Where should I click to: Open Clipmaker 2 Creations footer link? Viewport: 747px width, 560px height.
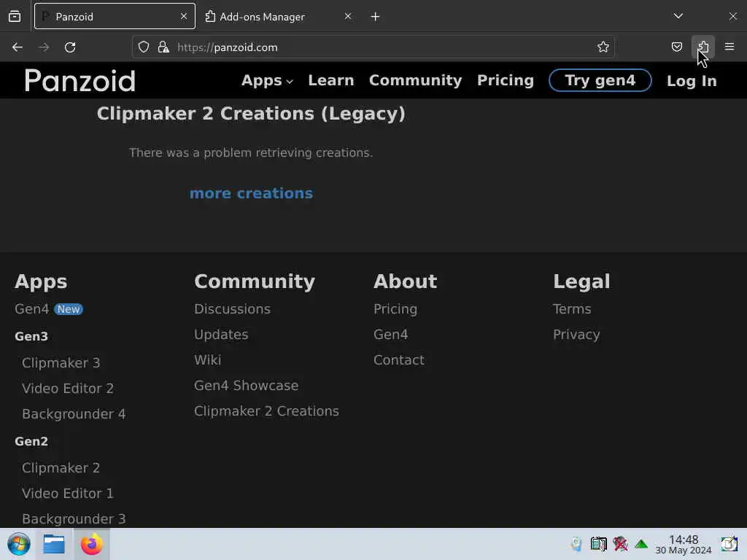coord(266,411)
